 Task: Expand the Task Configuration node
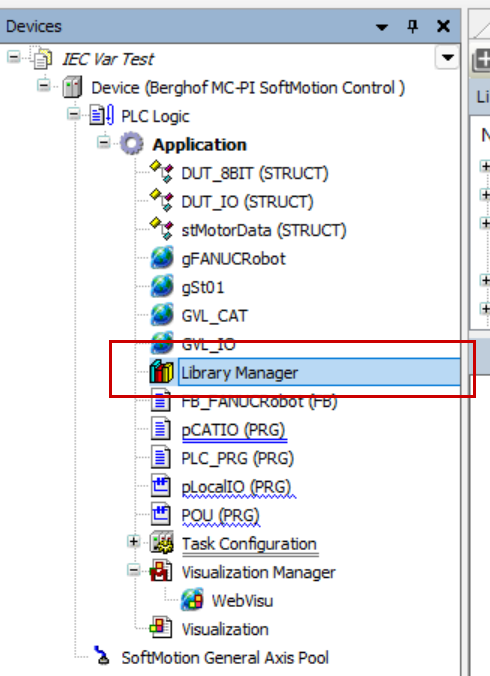[134, 541]
